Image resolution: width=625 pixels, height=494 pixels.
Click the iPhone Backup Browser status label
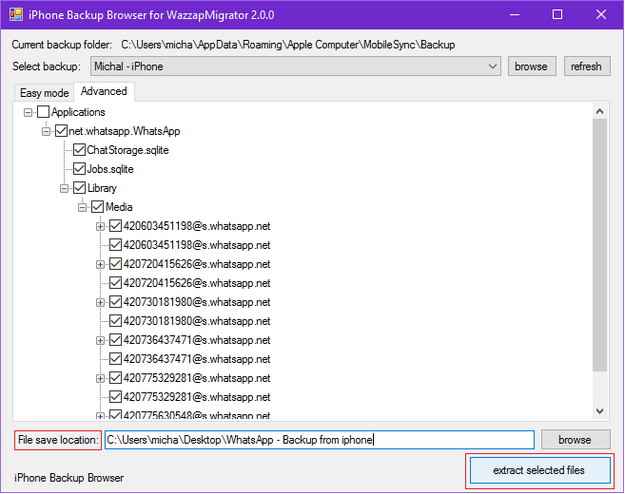click(x=69, y=478)
